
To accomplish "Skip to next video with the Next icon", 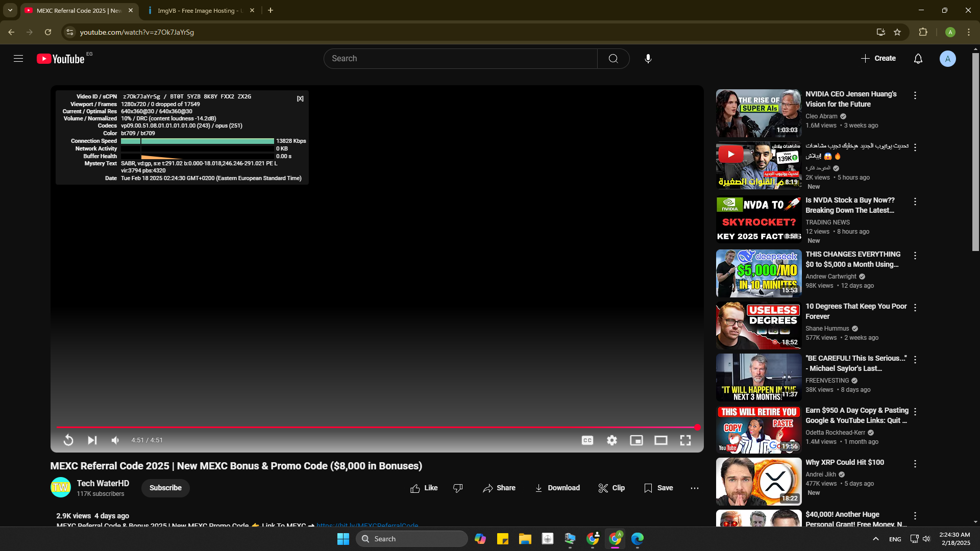I will point(92,440).
